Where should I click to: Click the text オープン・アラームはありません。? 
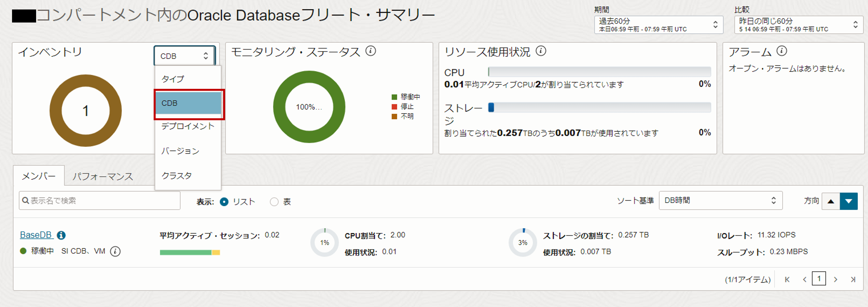point(788,69)
